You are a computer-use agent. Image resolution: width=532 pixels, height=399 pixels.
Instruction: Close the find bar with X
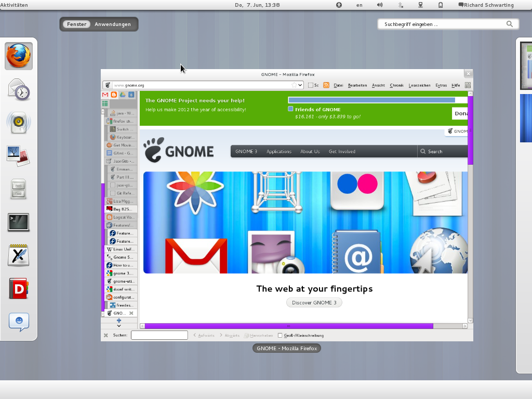[106, 335]
